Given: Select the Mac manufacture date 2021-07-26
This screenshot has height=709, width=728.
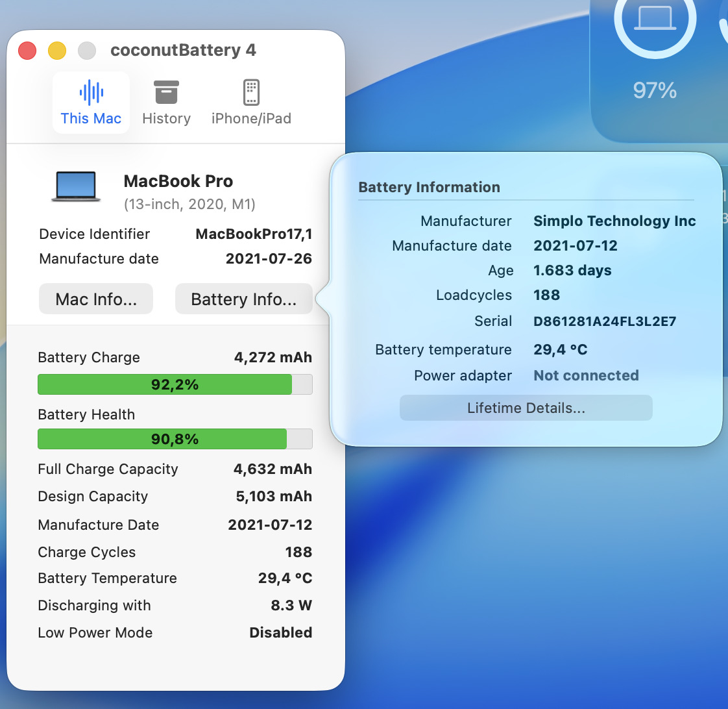Looking at the screenshot, I should pyautogui.click(x=269, y=258).
